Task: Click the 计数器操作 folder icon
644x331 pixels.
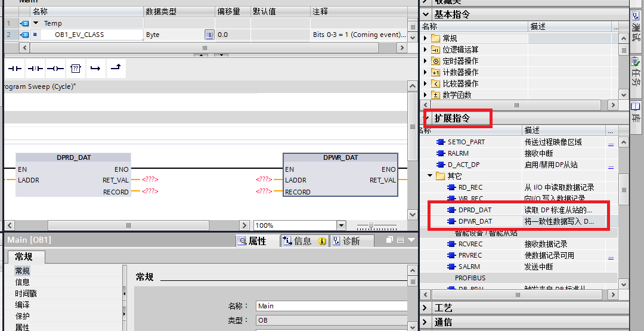Action: (x=435, y=72)
